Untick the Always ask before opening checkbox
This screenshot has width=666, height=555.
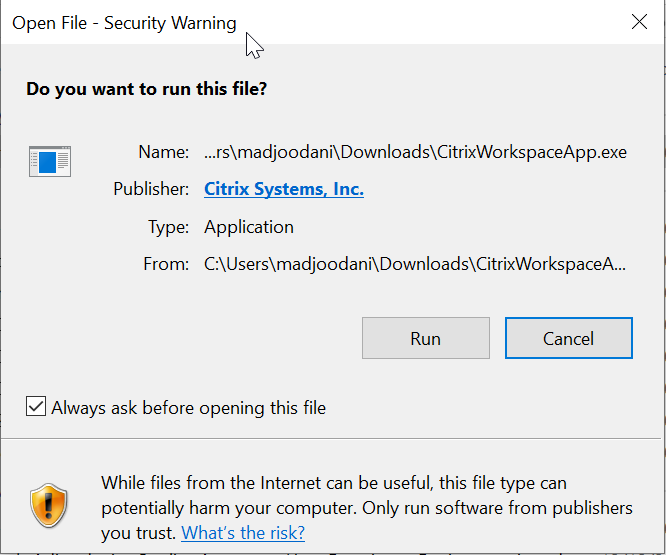36,406
